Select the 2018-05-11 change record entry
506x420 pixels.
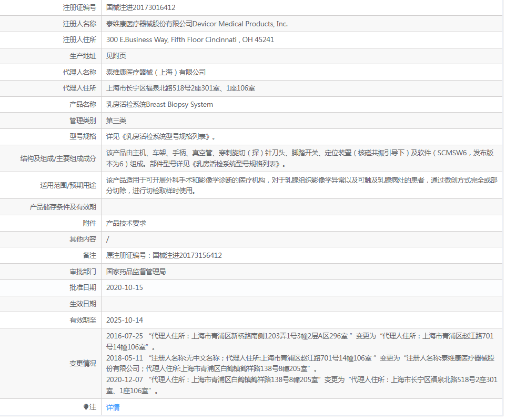(300, 363)
